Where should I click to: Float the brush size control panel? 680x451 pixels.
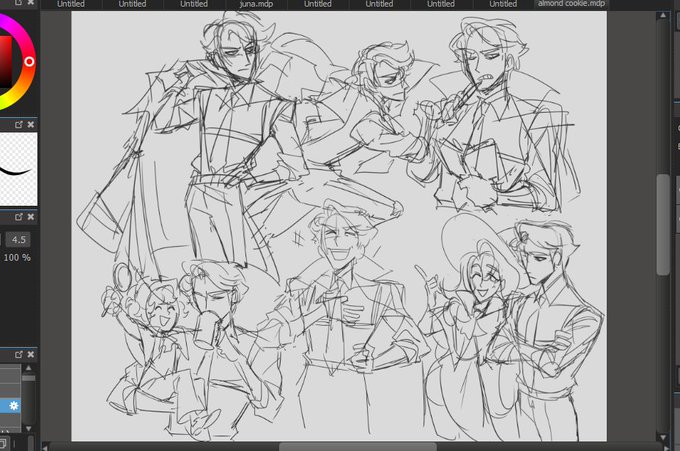19,217
